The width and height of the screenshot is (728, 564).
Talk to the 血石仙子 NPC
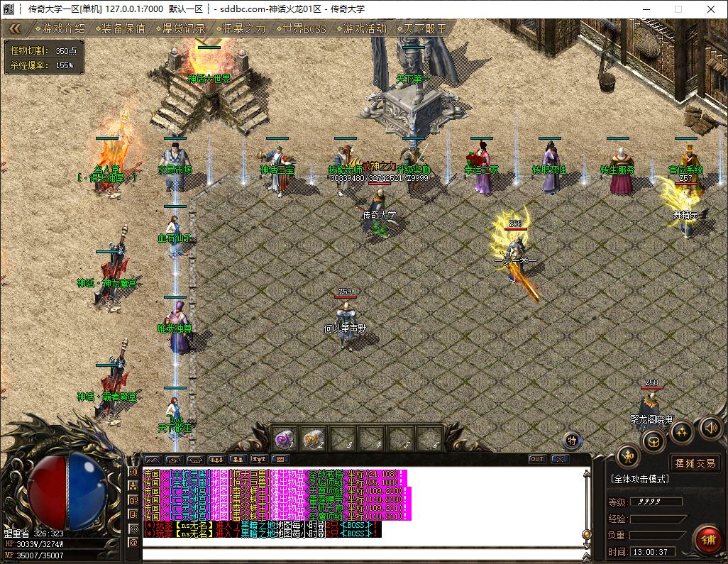point(175,237)
